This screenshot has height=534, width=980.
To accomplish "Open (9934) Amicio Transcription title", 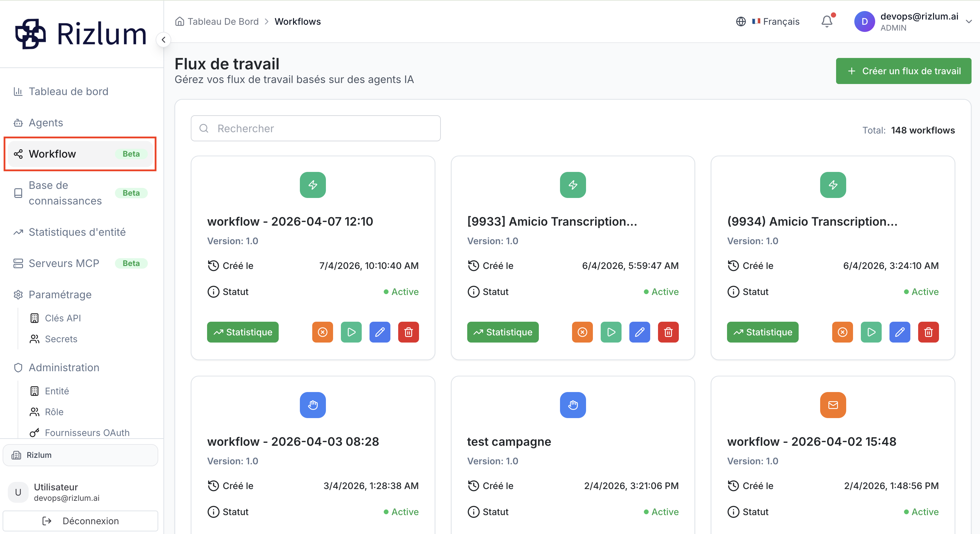I will click(812, 221).
